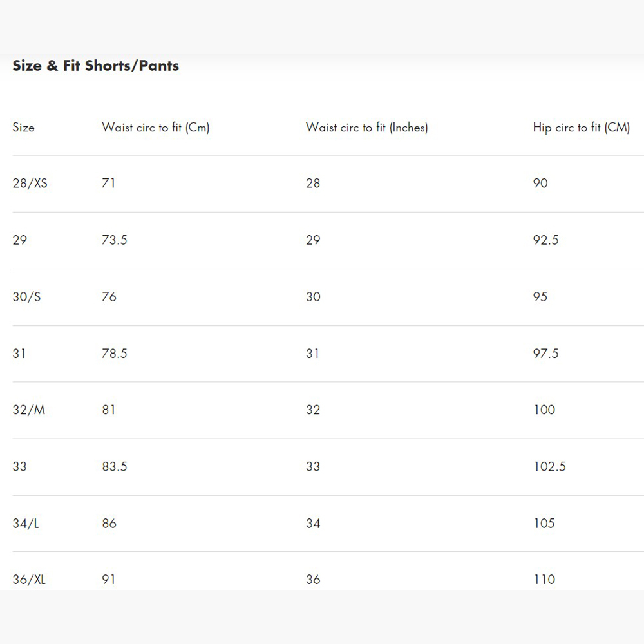Image resolution: width=644 pixels, height=644 pixels.
Task: Click the 78.5 waist centimeter value
Action: [115, 354]
